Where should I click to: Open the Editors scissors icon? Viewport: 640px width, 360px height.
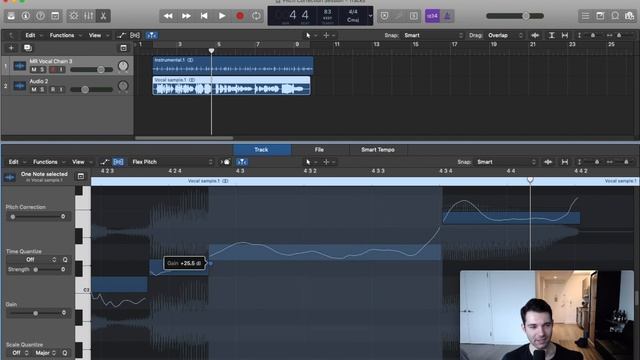103,16
